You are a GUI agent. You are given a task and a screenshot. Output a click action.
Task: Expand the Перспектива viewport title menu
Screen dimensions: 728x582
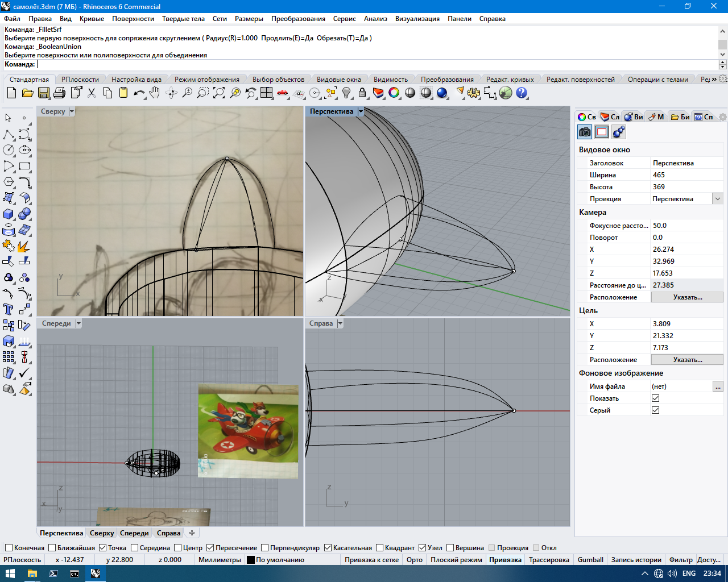tap(361, 111)
